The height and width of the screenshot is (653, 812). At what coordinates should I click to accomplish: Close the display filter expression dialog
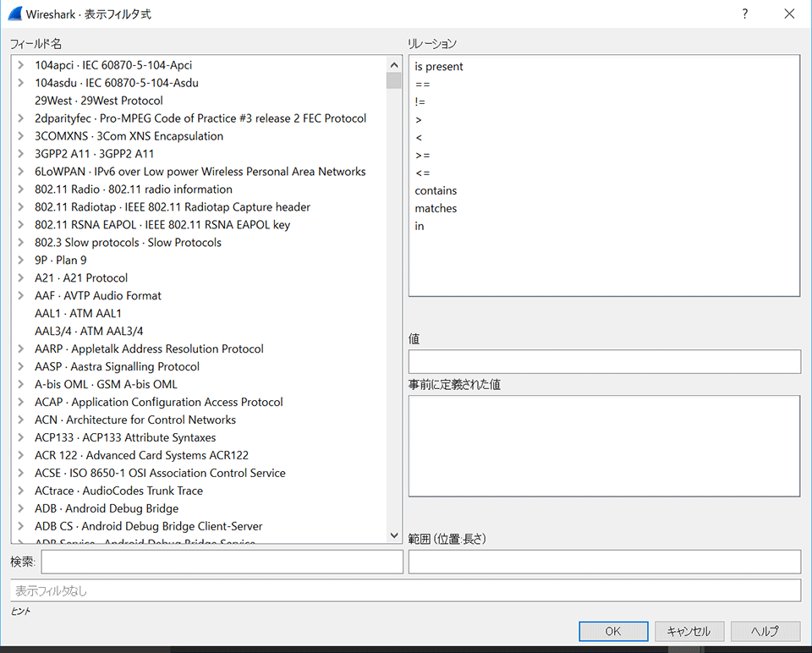tap(789, 14)
